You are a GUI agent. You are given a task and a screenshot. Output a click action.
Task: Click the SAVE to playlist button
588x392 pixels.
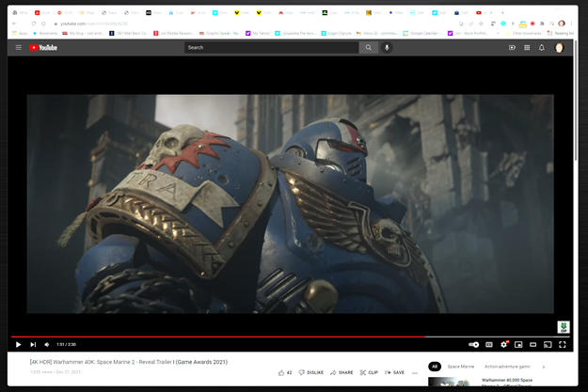pos(394,372)
